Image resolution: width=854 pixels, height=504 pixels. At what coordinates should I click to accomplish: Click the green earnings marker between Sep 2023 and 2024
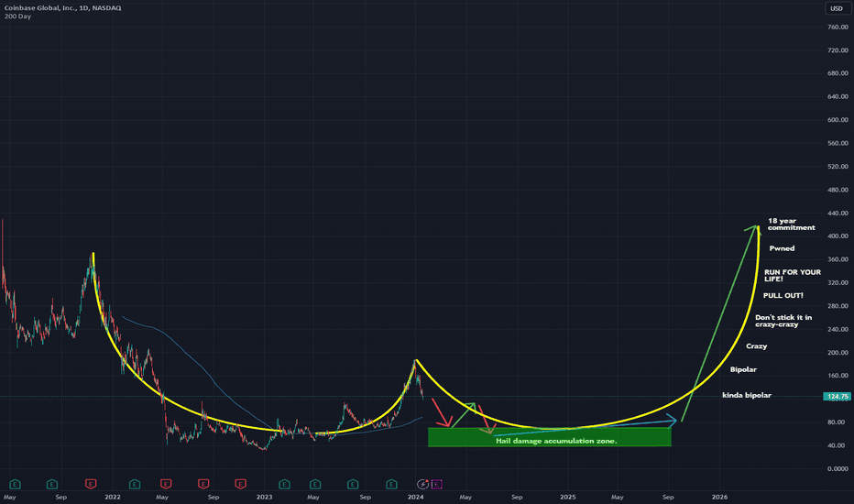coord(391,484)
